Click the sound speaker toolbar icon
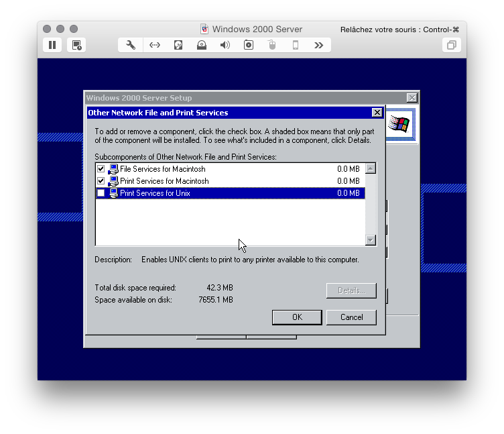Image resolution: width=504 pixels, height=434 pixels. (x=225, y=45)
